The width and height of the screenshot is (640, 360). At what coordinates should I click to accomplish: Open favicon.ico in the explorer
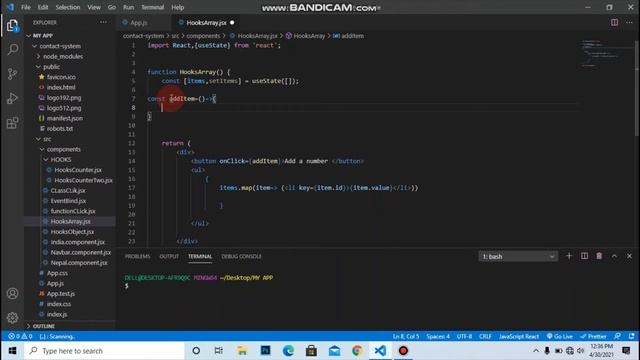61,77
